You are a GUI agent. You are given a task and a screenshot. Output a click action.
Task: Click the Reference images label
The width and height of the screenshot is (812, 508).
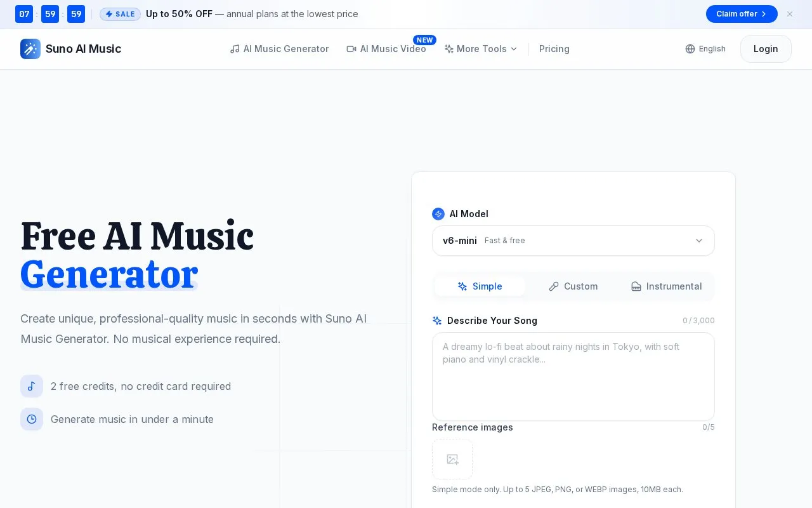(x=473, y=427)
